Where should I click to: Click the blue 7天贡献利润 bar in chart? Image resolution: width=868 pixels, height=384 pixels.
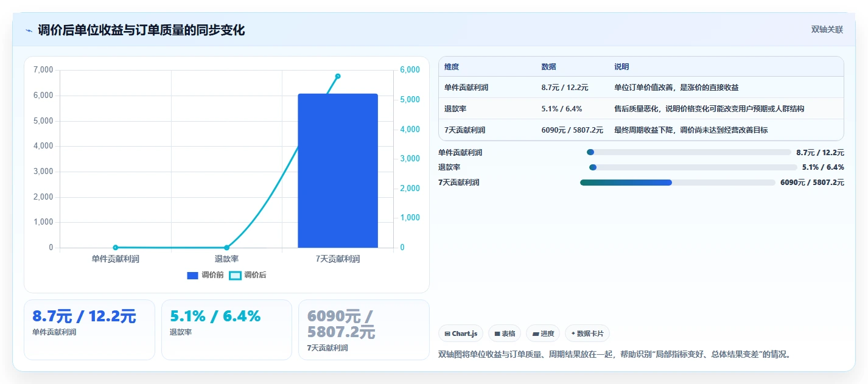click(x=338, y=170)
